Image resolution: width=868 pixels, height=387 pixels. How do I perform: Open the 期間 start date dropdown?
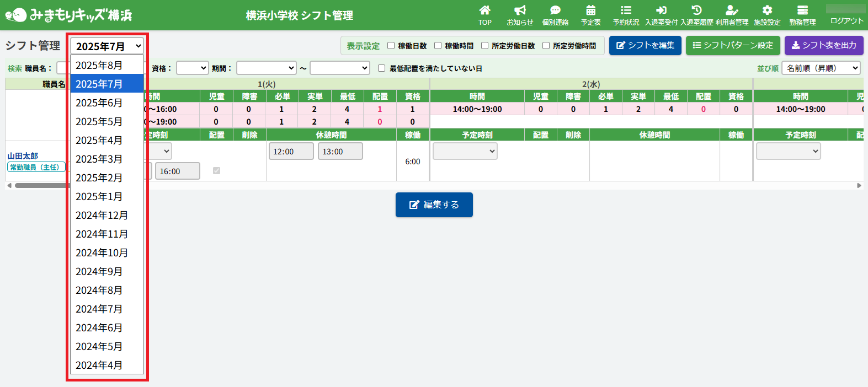point(266,68)
